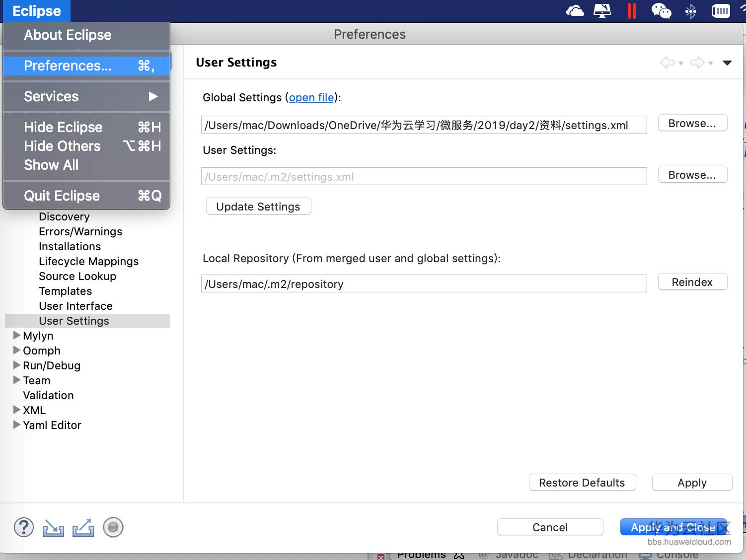The height and width of the screenshot is (560, 746).
Task: Open the preferences page view menu triangle
Action: coord(727,63)
